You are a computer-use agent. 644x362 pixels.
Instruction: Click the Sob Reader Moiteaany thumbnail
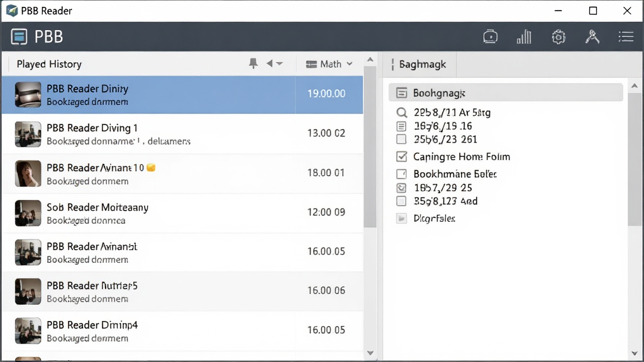(x=28, y=213)
